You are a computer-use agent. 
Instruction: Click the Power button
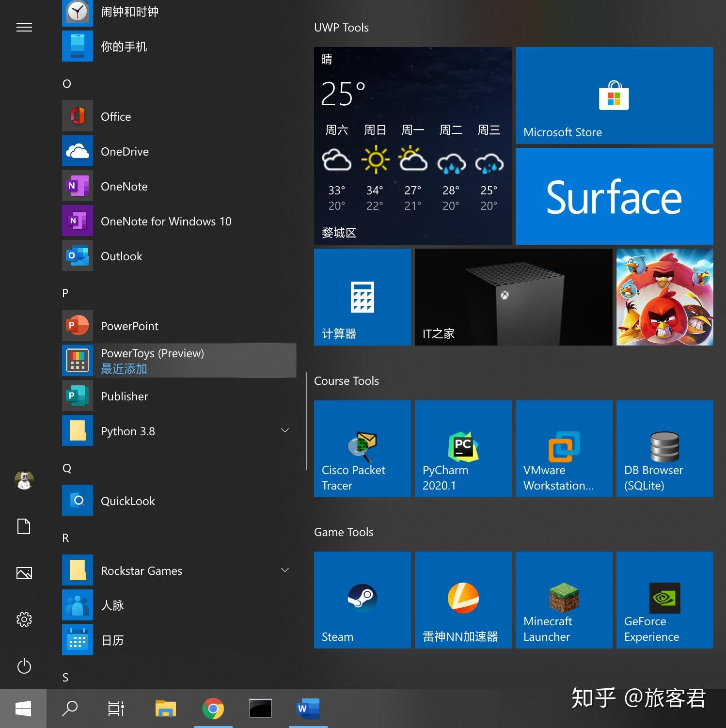tap(24, 666)
